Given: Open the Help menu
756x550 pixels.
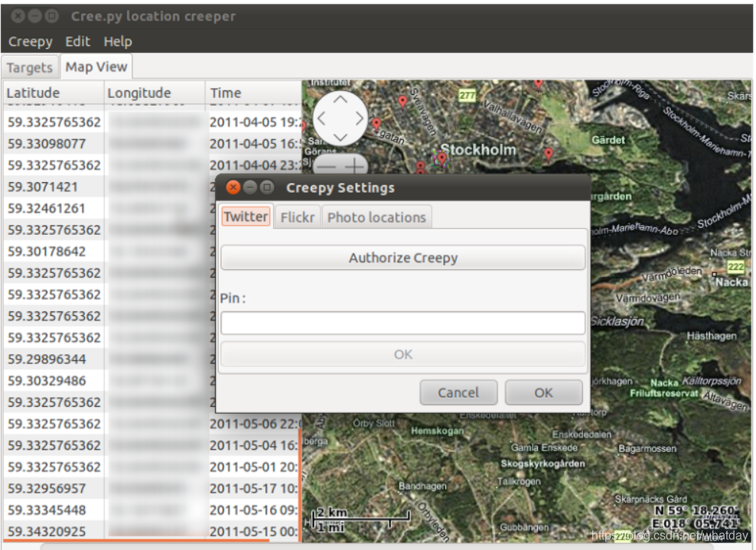Looking at the screenshot, I should tap(118, 41).
